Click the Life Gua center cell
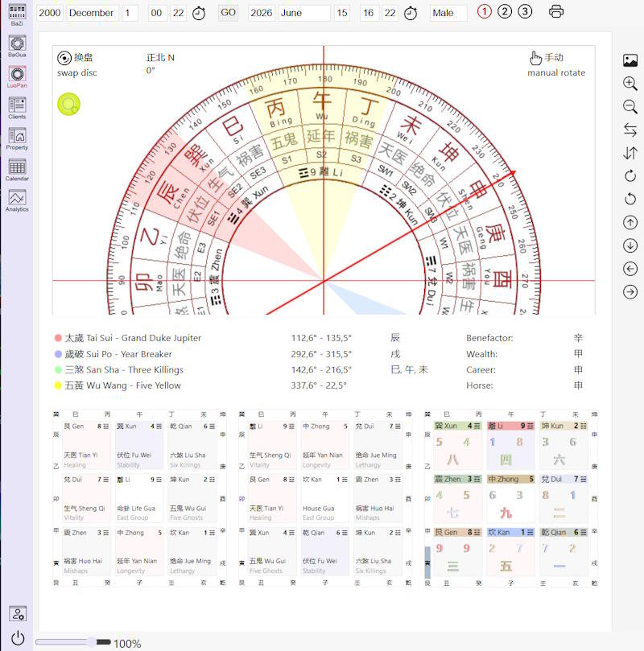The width and height of the screenshot is (644, 651). [138, 498]
